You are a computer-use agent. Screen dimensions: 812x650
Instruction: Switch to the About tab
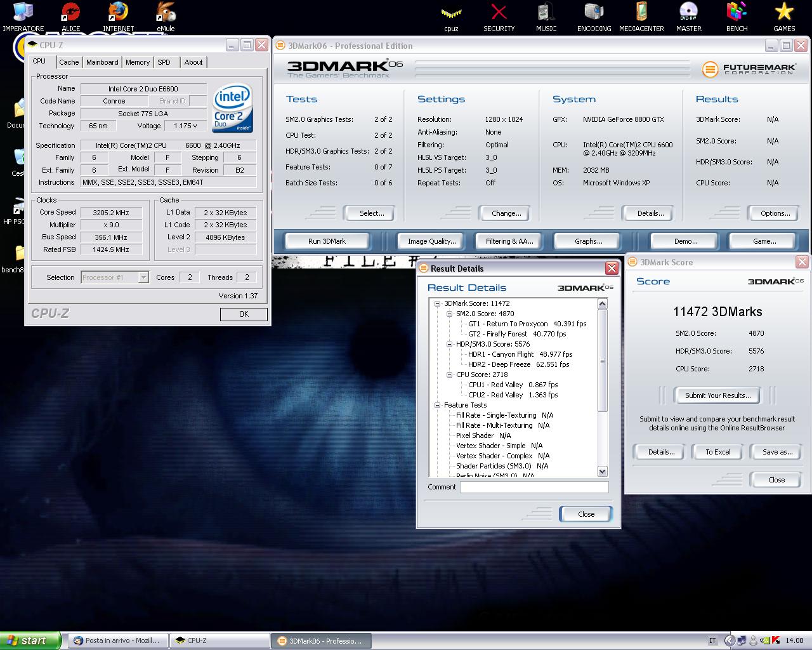coord(193,62)
